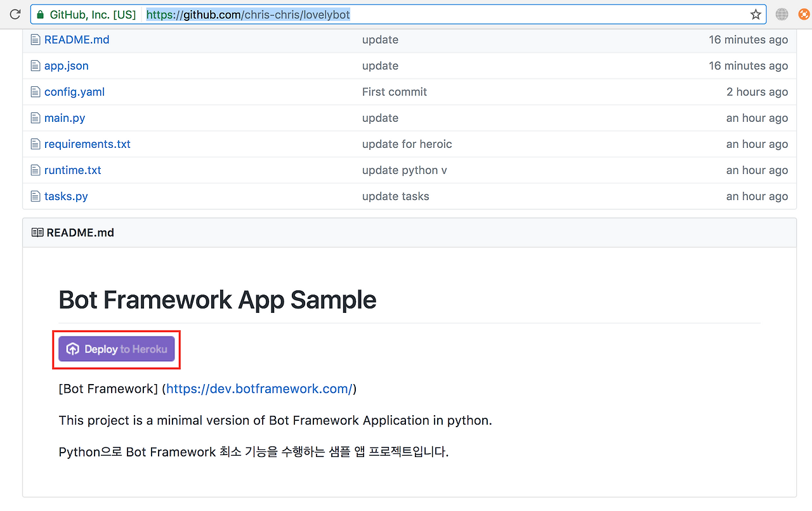Bookmark the page with the star icon

pos(756,13)
